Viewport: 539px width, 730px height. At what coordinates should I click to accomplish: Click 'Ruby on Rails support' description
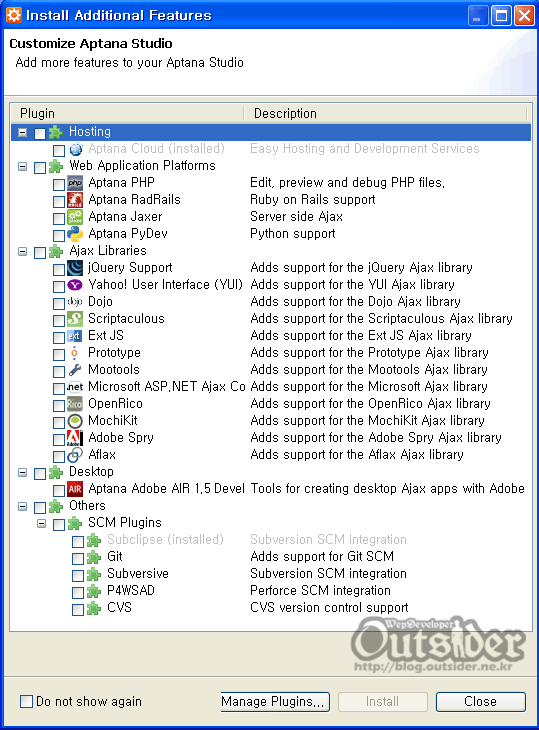coord(313,200)
